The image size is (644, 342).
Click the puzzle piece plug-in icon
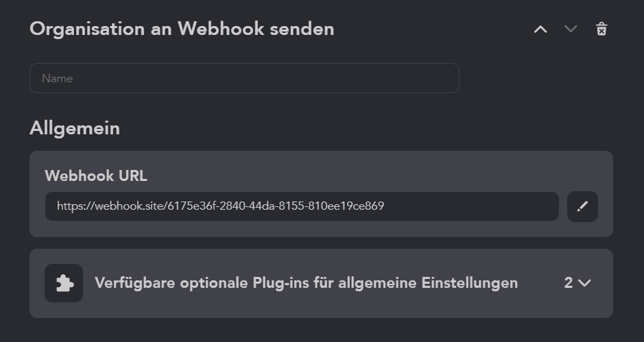click(64, 283)
